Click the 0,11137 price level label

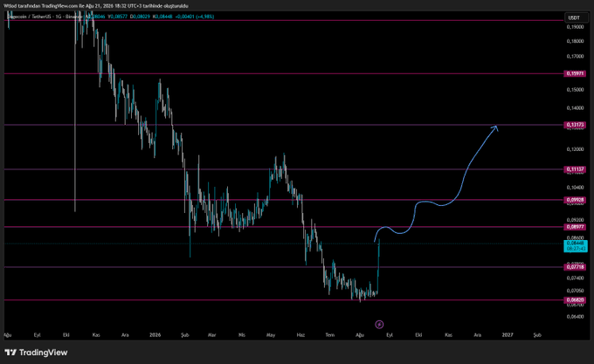[575, 169]
